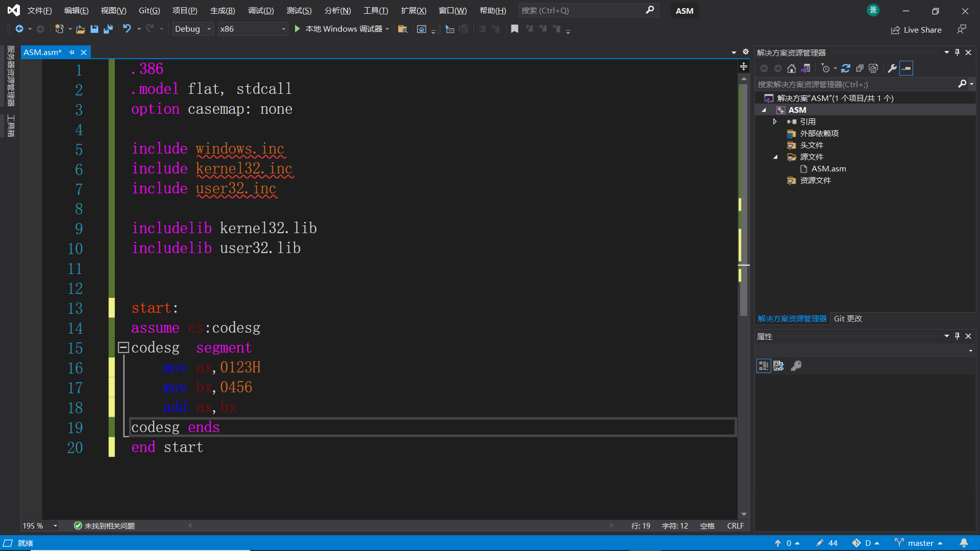Screen dimensions: 980x551
Task: Open Live Share session
Action: coord(916,30)
